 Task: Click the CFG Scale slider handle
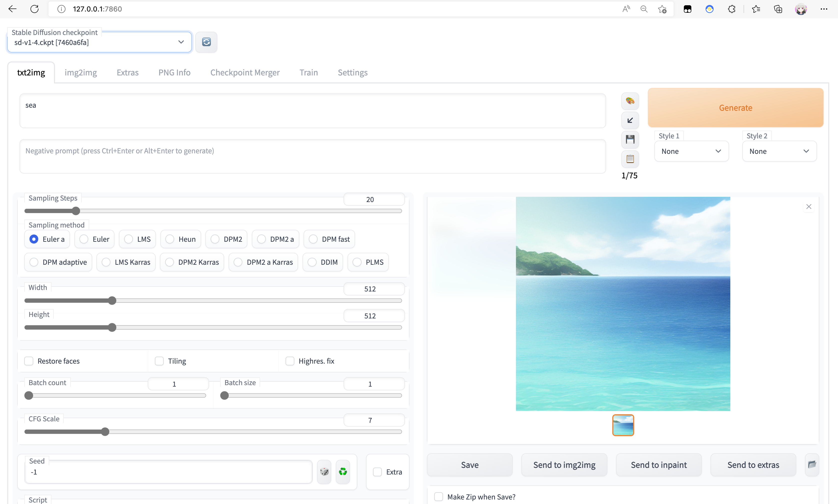(105, 432)
